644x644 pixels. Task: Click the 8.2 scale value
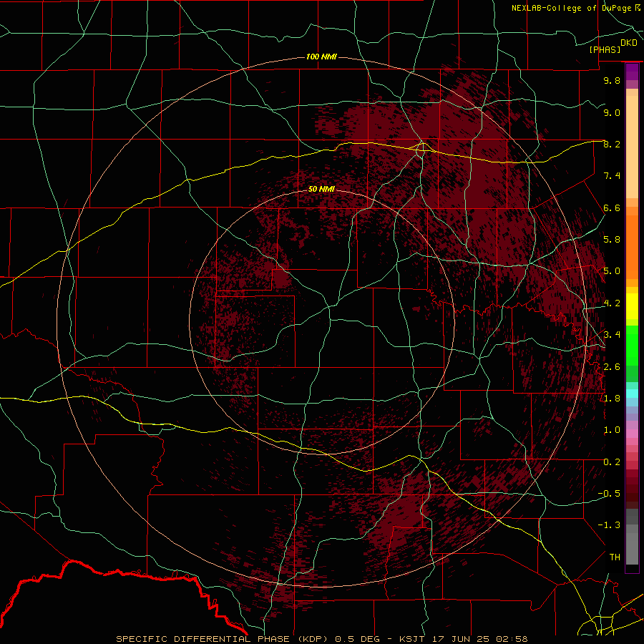tap(612, 144)
